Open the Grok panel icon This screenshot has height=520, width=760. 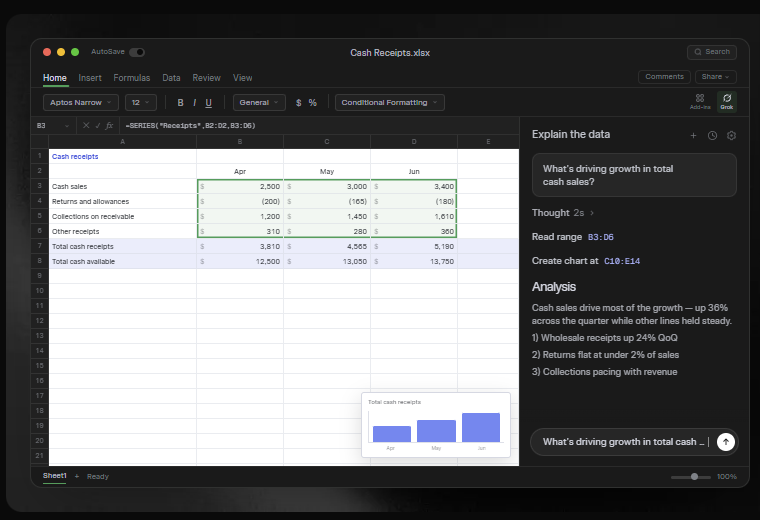727,101
